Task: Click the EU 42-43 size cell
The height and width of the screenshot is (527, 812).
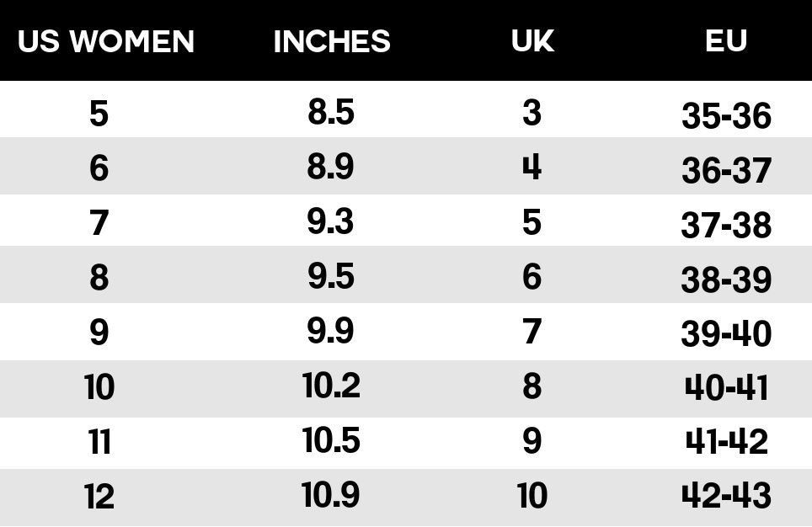Action: tap(726, 496)
